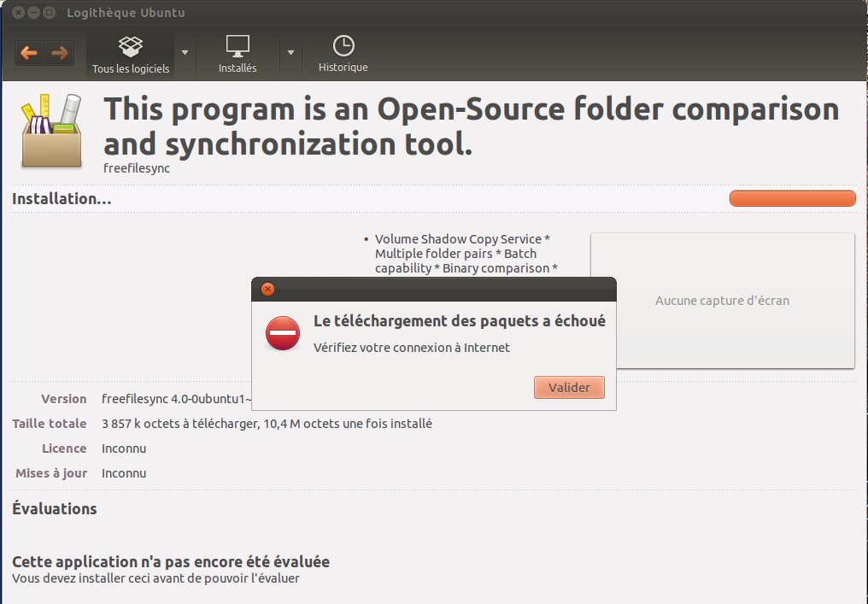868x604 pixels.
Task: Click the Évaluations section heading
Action: (x=55, y=509)
